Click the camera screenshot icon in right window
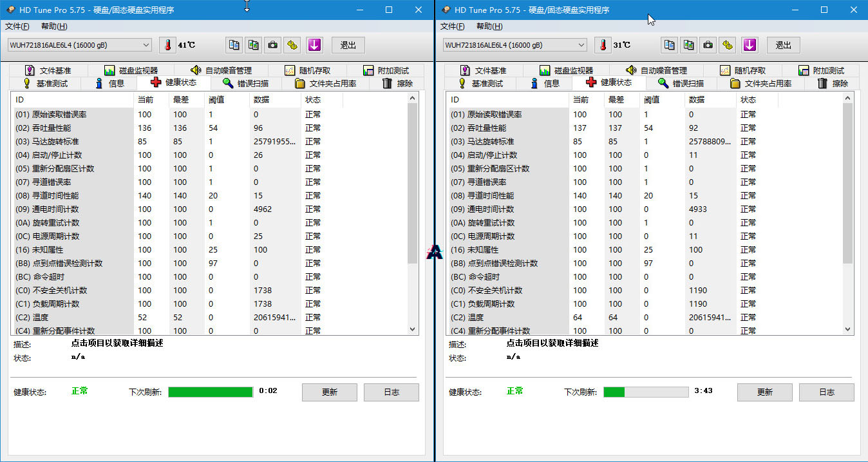The width and height of the screenshot is (868, 462). pos(707,44)
